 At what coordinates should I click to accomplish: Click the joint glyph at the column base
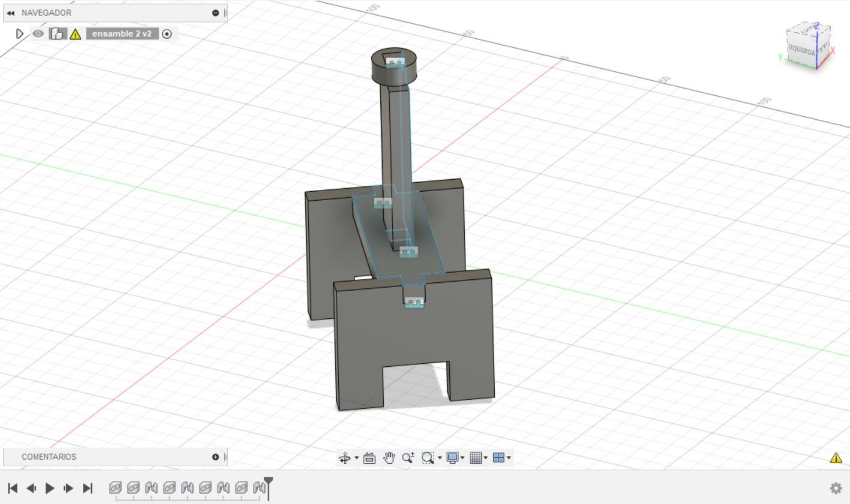(x=409, y=252)
